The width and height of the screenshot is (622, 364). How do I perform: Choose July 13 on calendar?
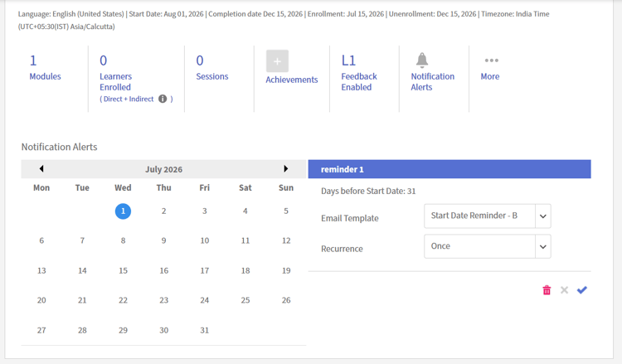click(41, 270)
